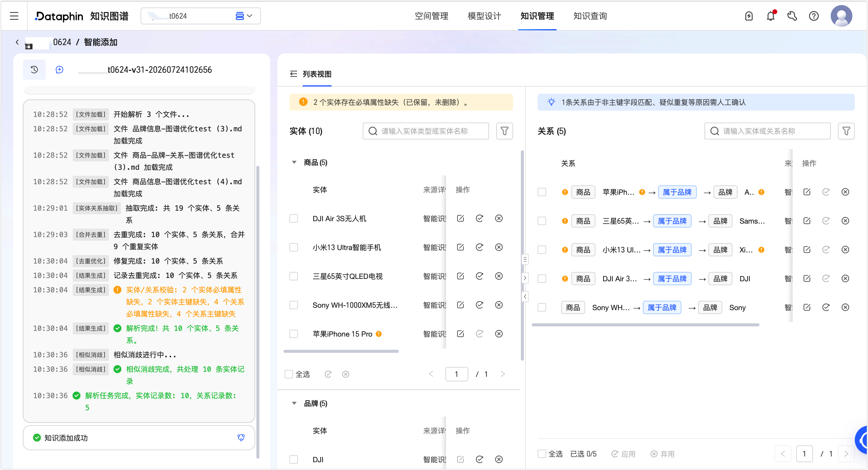The width and height of the screenshot is (868, 470).
Task: Open the relationship filter funnel
Action: click(x=846, y=131)
